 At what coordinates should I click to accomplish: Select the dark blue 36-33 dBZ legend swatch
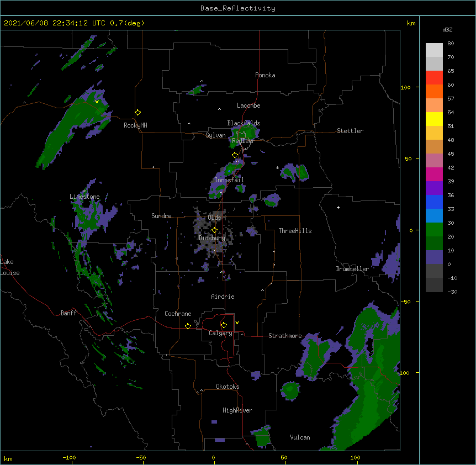434,202
